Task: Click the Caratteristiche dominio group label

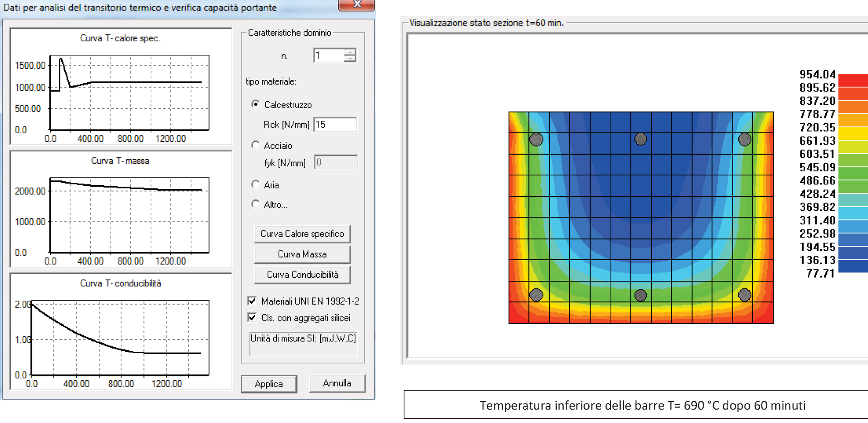Action: coord(289,33)
